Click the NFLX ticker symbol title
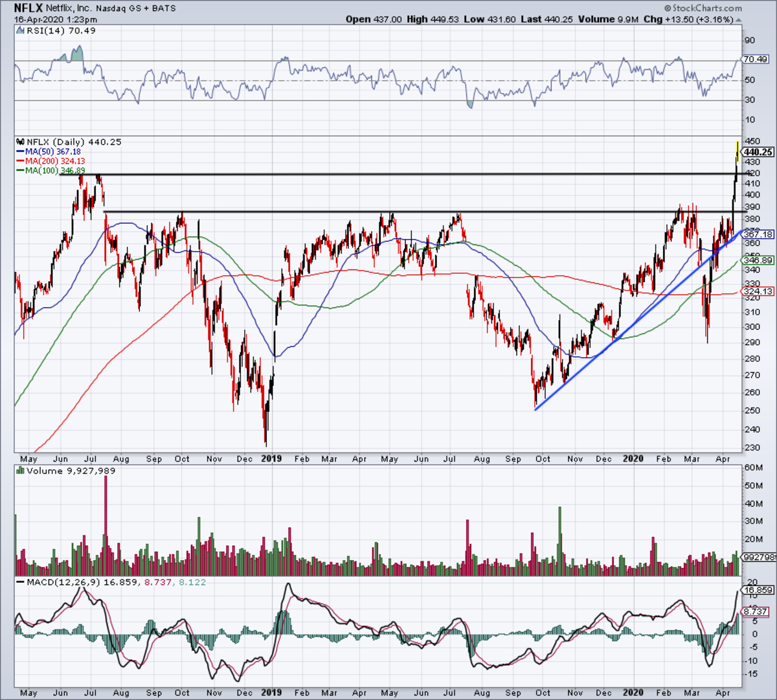Viewport: 777px width, 700px height. 28,8
